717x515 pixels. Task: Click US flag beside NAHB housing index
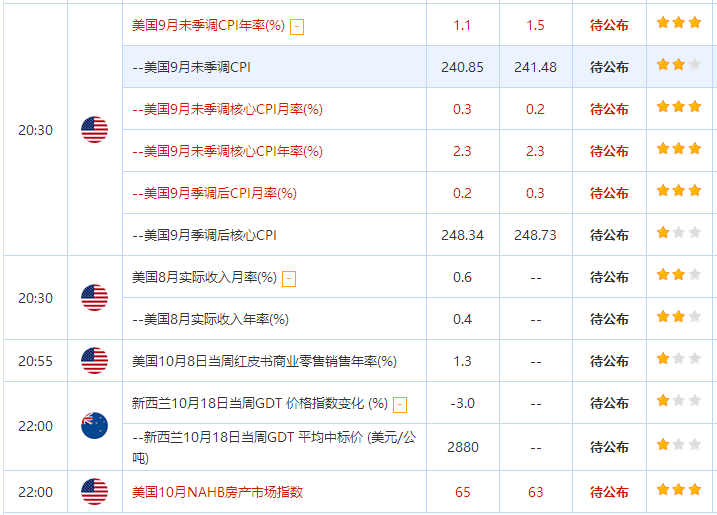coord(94,492)
